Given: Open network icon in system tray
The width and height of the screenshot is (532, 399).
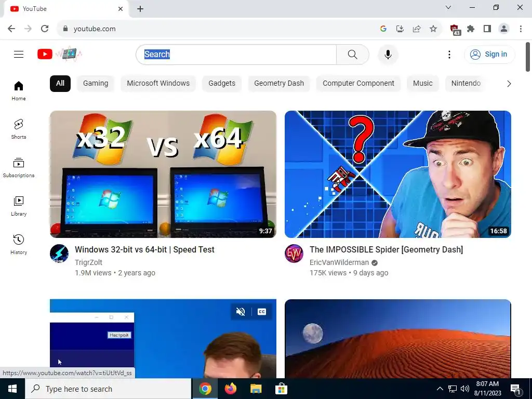Looking at the screenshot, I should coord(453,389).
